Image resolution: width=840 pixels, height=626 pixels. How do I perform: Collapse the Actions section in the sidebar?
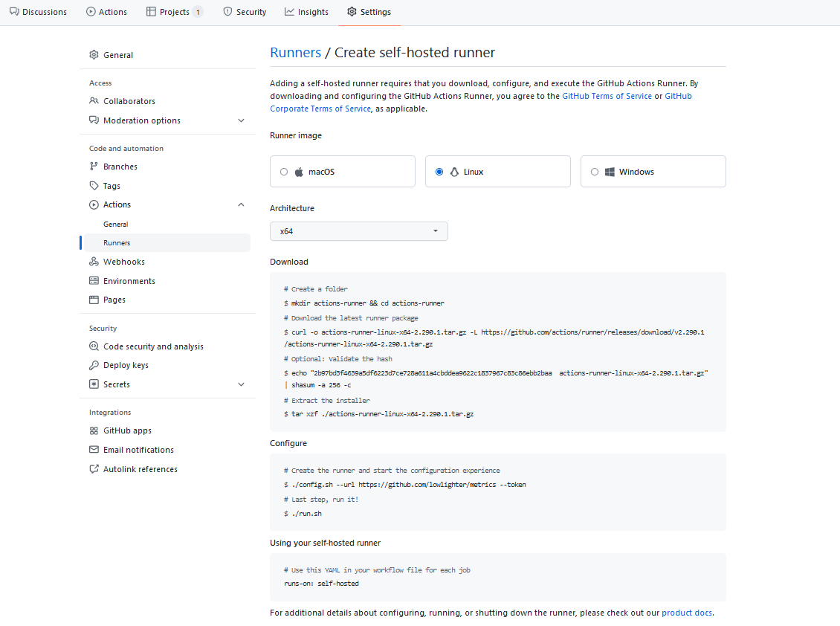[x=241, y=204]
